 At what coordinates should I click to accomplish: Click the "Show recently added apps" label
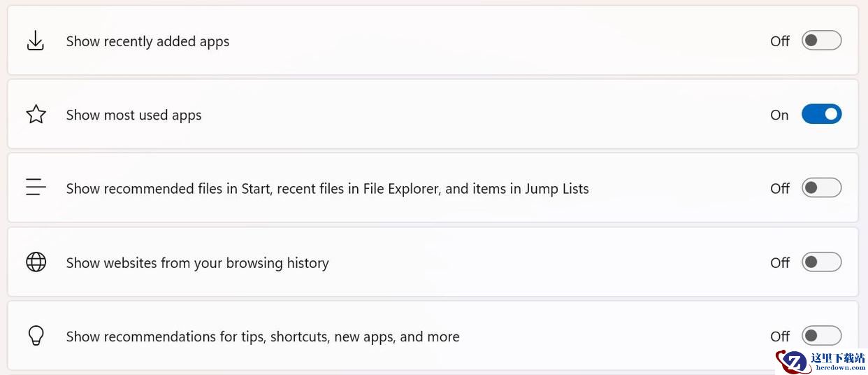147,41
